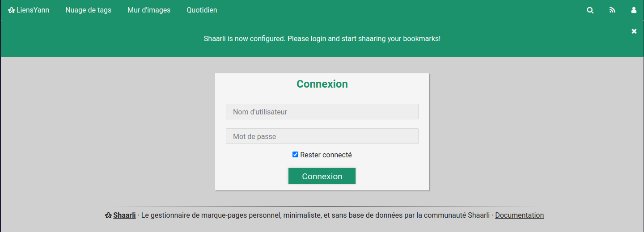This screenshot has height=232, width=644.
Task: Focus the Nom d'utilisateur field
Action: (x=322, y=112)
